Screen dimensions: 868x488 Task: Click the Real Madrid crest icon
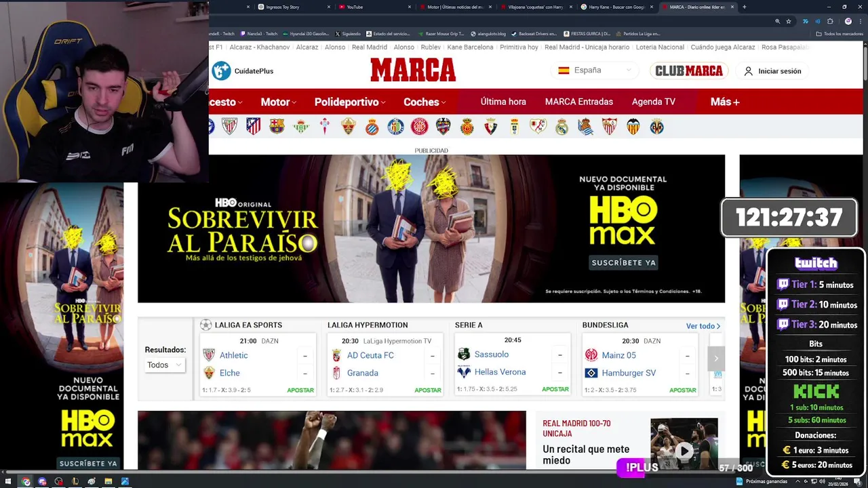[561, 127]
